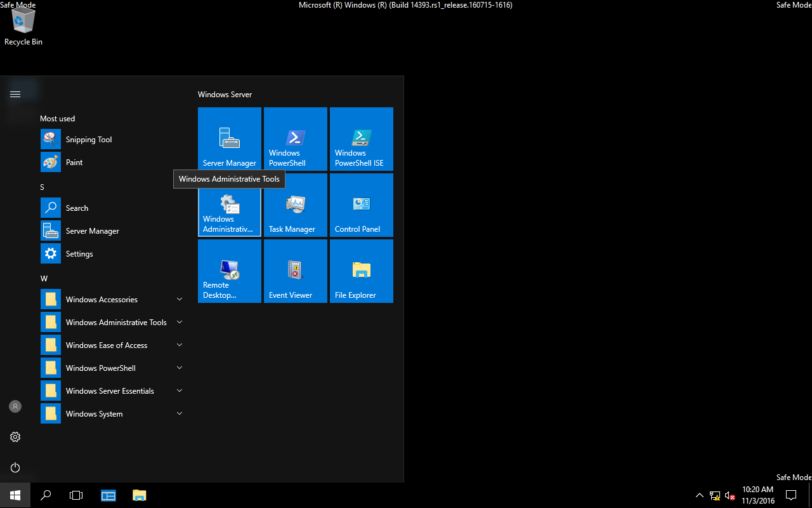Open Settings in the app list
This screenshot has width=812, height=508.
coord(113,254)
